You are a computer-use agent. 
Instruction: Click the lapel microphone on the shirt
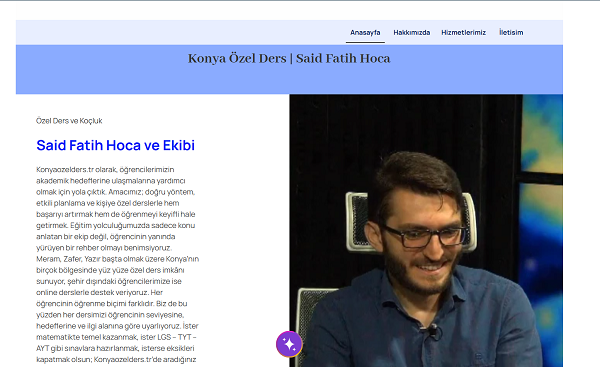point(434,330)
